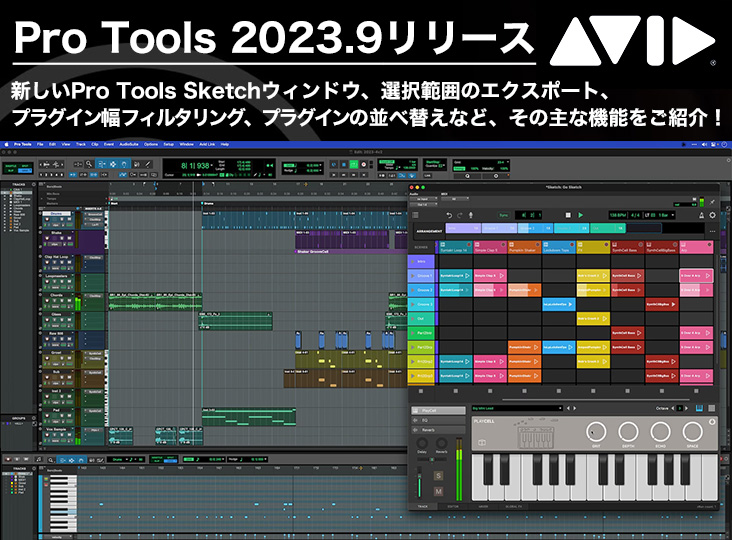Raise the Octave with right arrow
The height and width of the screenshot is (540, 732).
(686, 408)
